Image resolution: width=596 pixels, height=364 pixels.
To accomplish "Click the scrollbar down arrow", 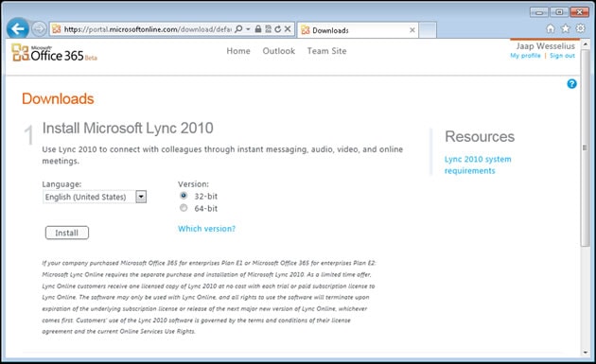I will tap(585, 353).
